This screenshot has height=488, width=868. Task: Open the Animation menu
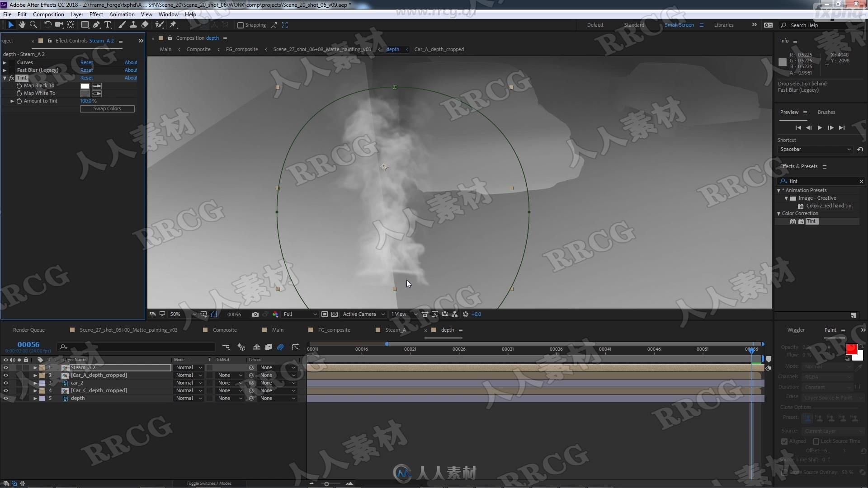tap(122, 14)
